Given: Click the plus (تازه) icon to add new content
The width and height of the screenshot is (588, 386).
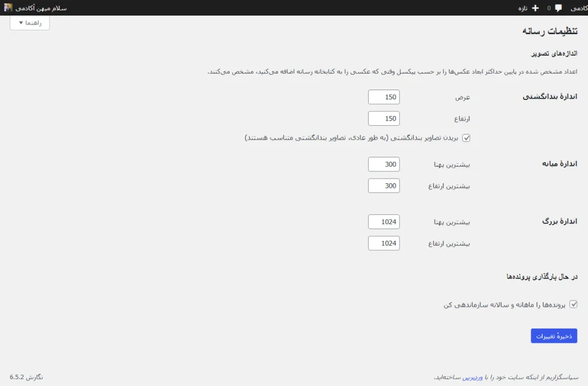Looking at the screenshot, I should (x=535, y=8).
